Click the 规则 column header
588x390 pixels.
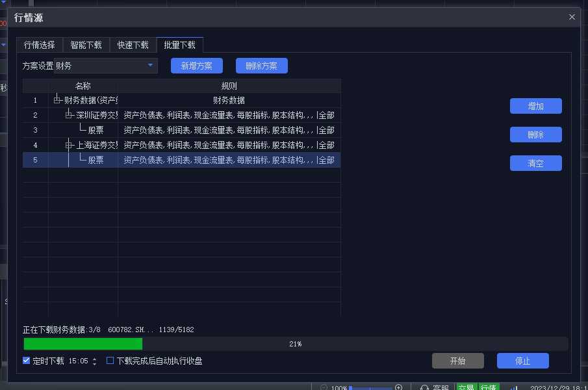tap(229, 86)
